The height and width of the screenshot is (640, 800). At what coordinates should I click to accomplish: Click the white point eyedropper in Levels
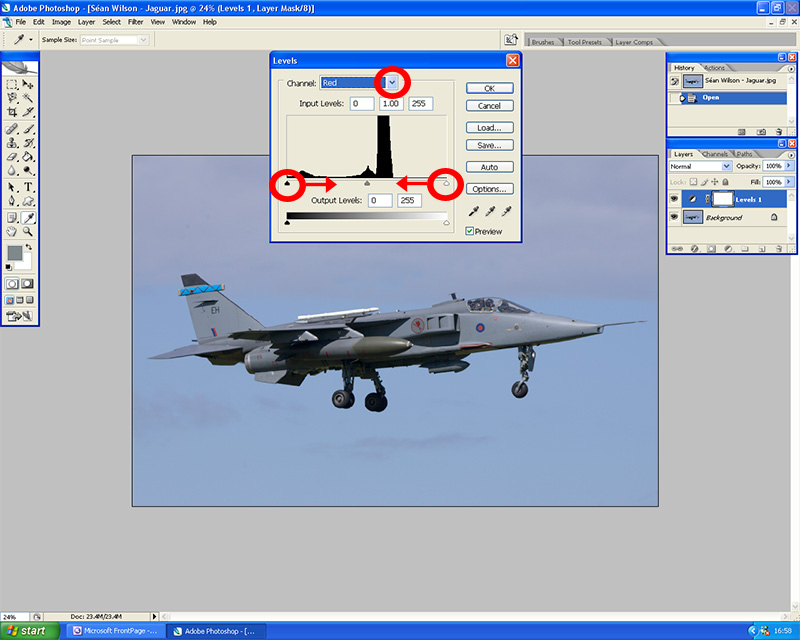tap(506, 211)
